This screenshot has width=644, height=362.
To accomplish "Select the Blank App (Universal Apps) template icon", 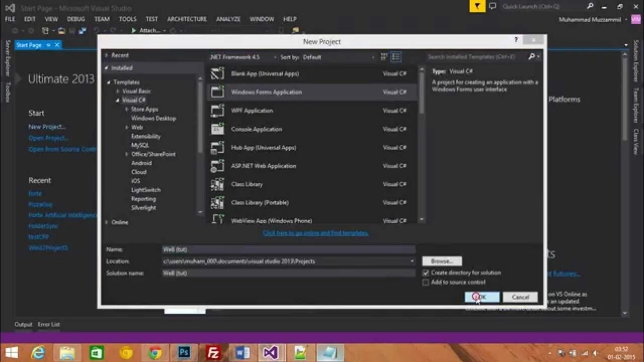I will click(x=217, y=73).
